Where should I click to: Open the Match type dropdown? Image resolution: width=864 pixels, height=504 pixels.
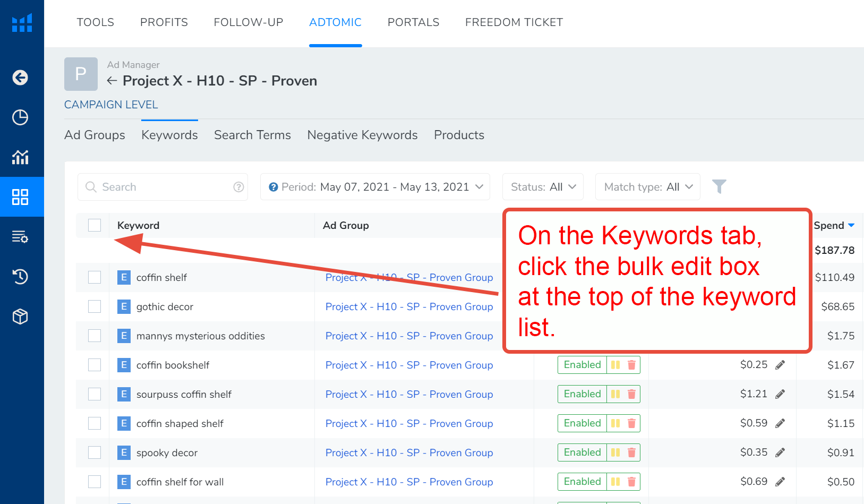click(x=648, y=187)
